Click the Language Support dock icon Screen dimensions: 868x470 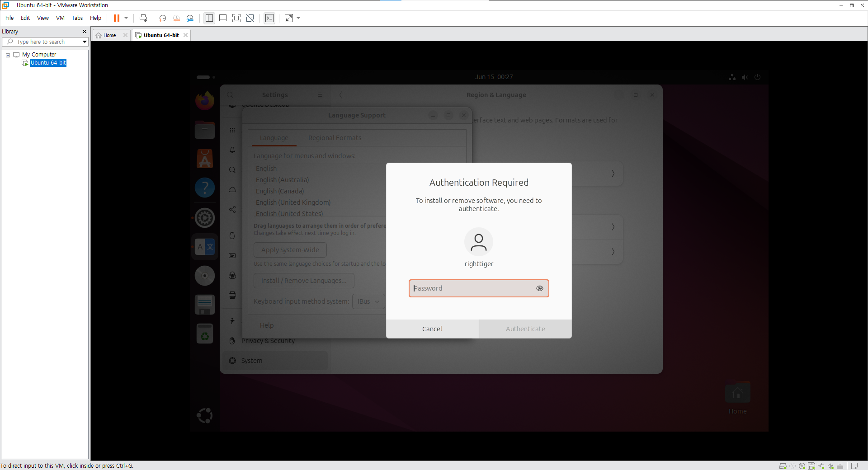205,247
